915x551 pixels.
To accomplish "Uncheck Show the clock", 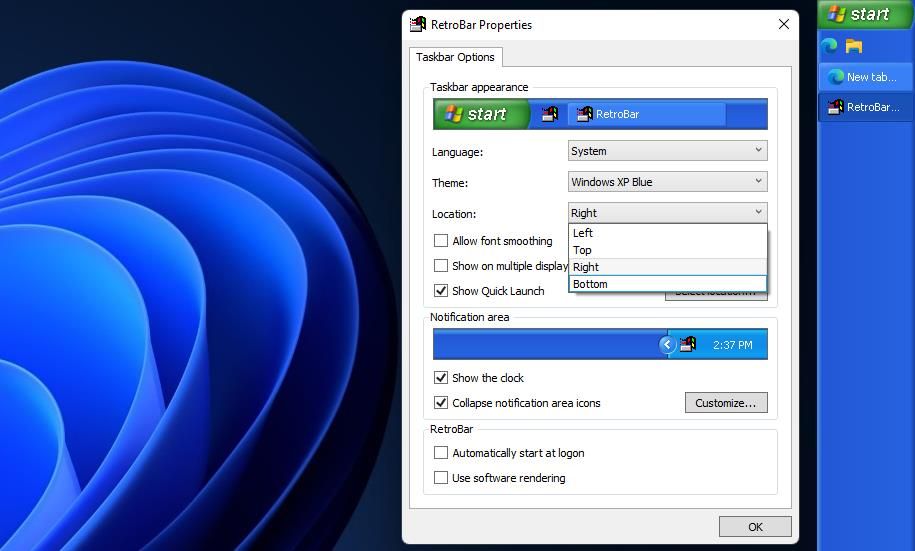I will (x=441, y=378).
